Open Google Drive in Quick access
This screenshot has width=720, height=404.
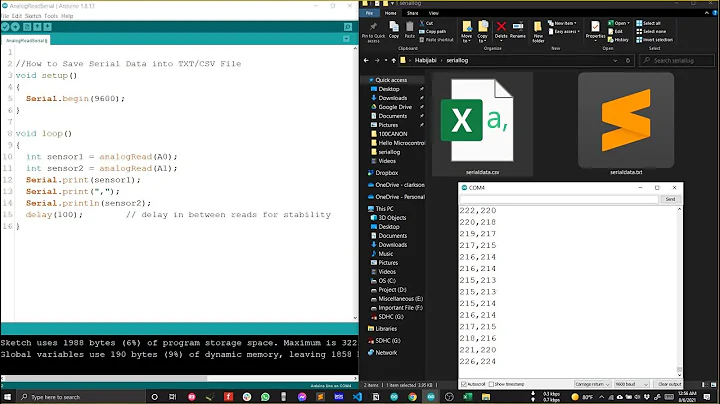pos(395,107)
